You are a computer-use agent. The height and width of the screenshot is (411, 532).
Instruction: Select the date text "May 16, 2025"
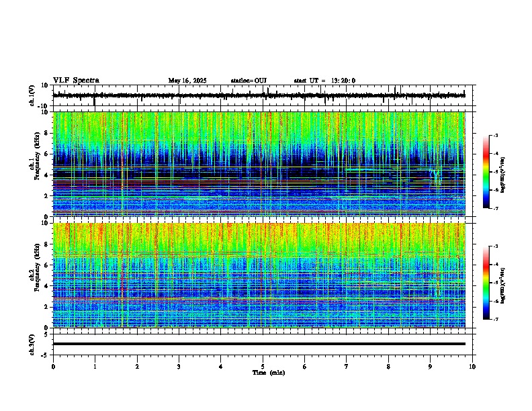tap(187, 81)
